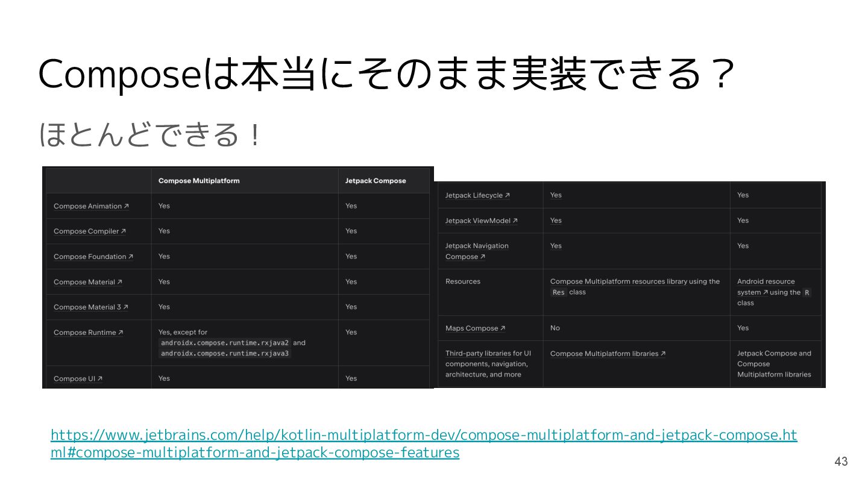The image size is (868, 488).
Task: Select the androidx.compose.runtime.rxjava3 code text
Action: 225,354
